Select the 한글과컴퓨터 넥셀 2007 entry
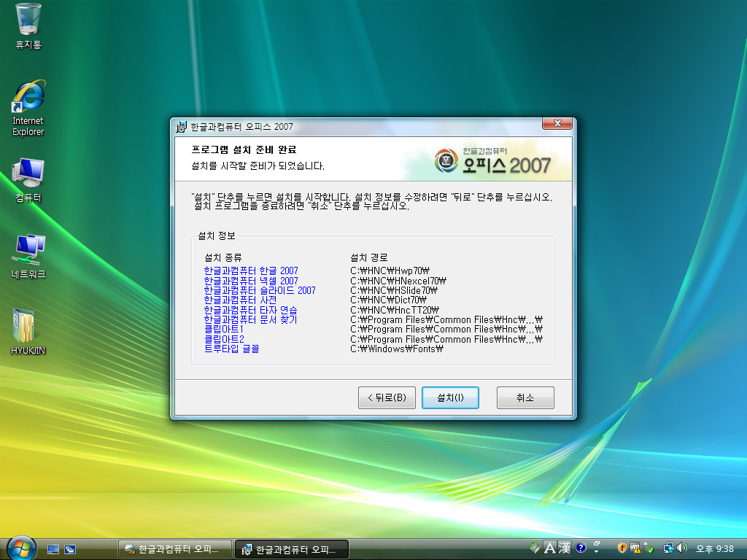The image size is (747, 560). [251, 281]
